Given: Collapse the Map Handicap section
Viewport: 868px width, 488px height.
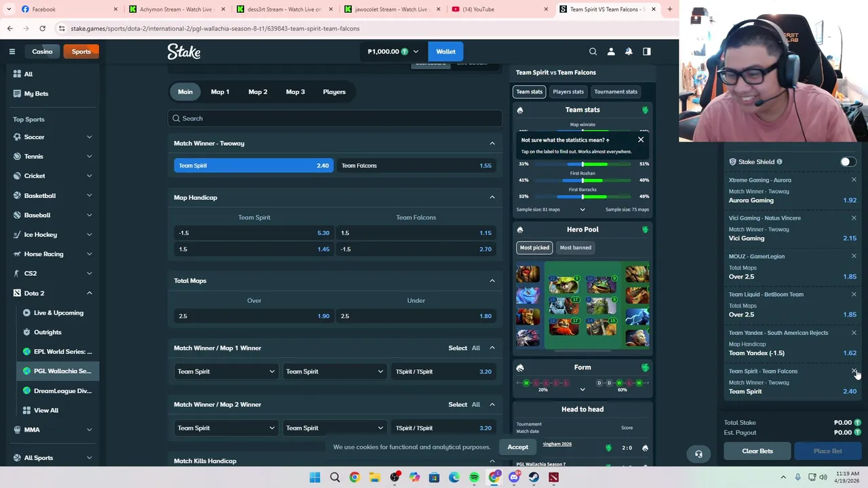Looking at the screenshot, I should [492, 197].
